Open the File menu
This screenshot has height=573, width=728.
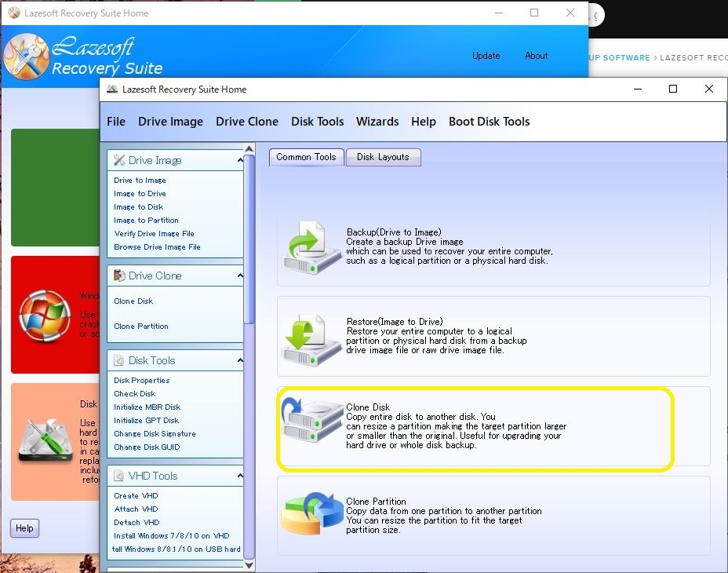click(x=116, y=122)
